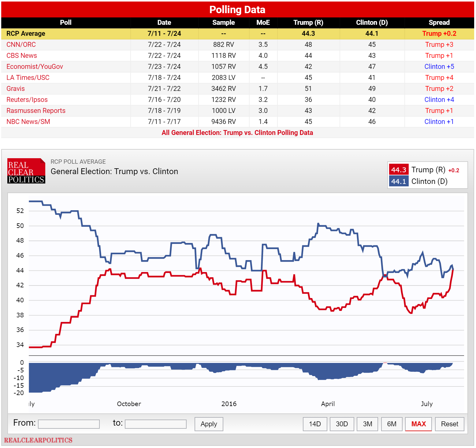Screen dimensions: 476x448
Task: Click the 'Trump +3' spread value
Action: tap(439, 45)
